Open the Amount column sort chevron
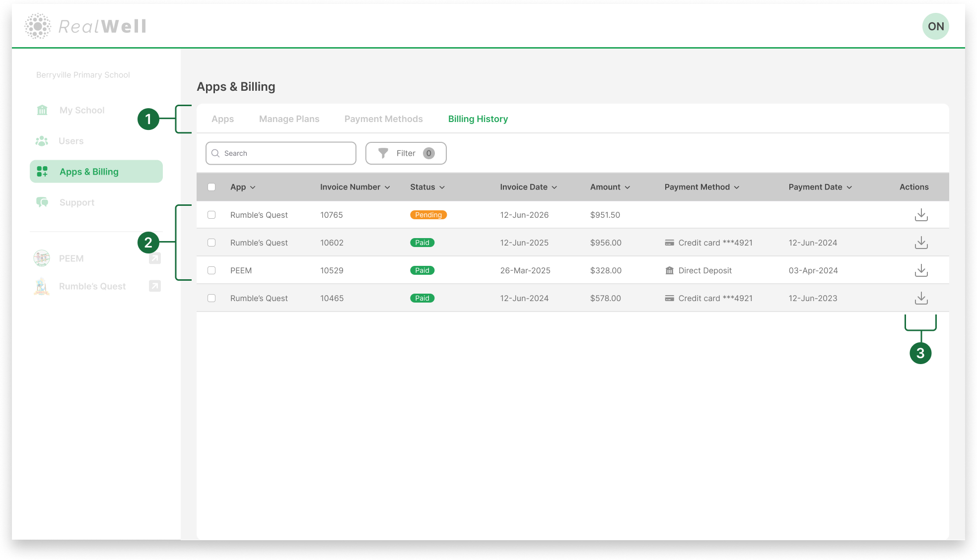 pos(627,187)
